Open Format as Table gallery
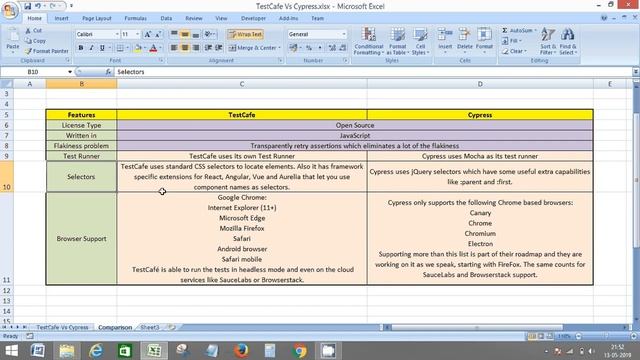 click(x=398, y=41)
